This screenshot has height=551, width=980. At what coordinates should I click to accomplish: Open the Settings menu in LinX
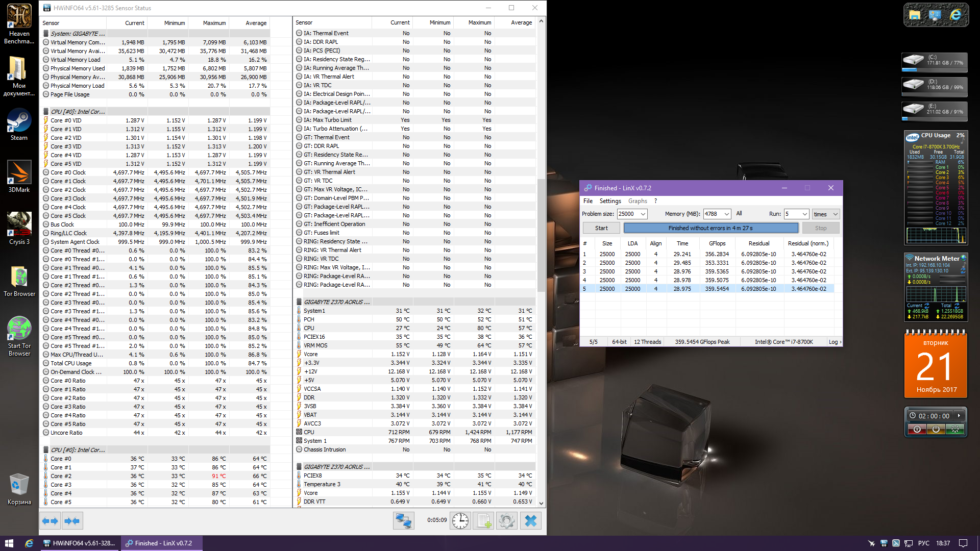click(610, 201)
